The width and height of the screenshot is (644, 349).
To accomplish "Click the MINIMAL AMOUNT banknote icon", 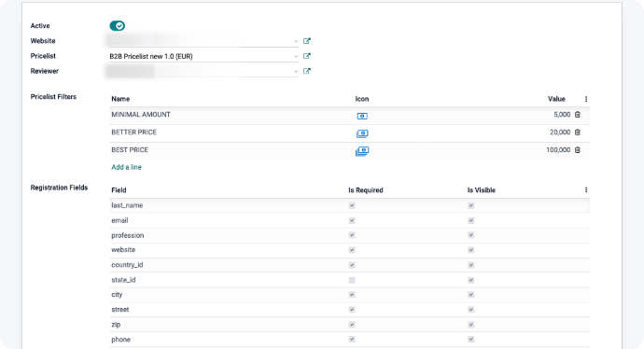I will pos(362,117).
